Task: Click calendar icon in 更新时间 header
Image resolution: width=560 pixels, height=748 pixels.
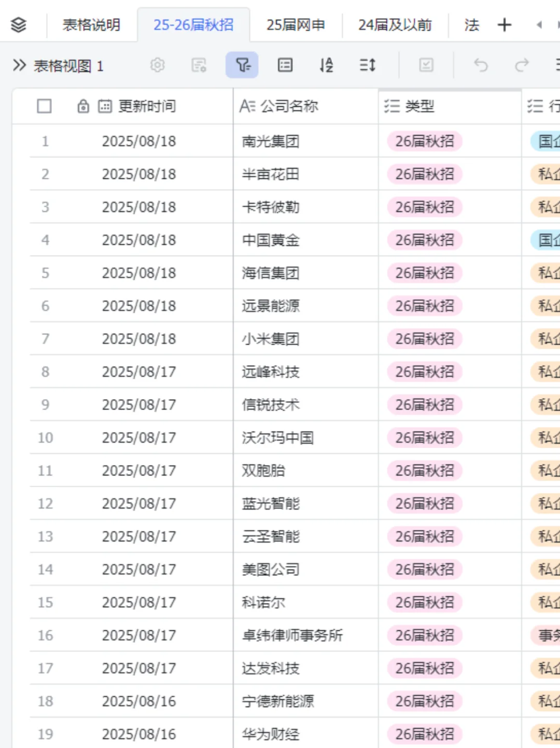Action: click(105, 106)
